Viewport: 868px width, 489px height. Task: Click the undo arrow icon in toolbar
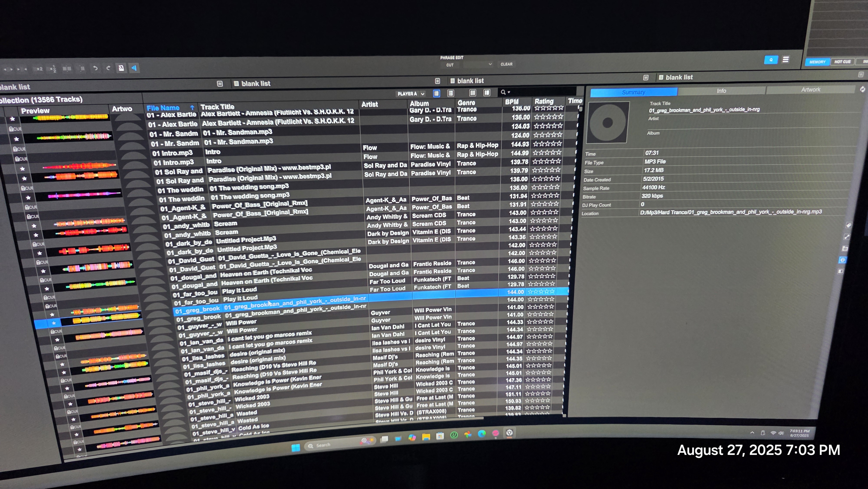coord(95,68)
